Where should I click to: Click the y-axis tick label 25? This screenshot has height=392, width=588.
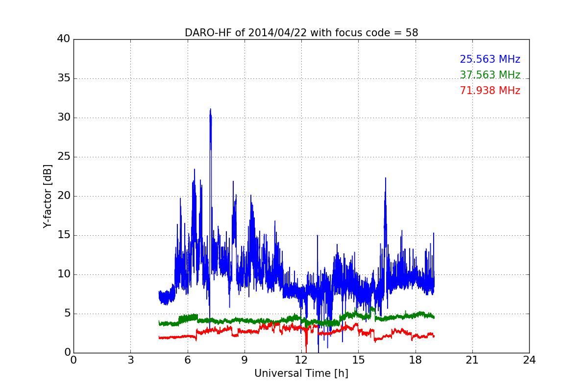tap(63, 157)
